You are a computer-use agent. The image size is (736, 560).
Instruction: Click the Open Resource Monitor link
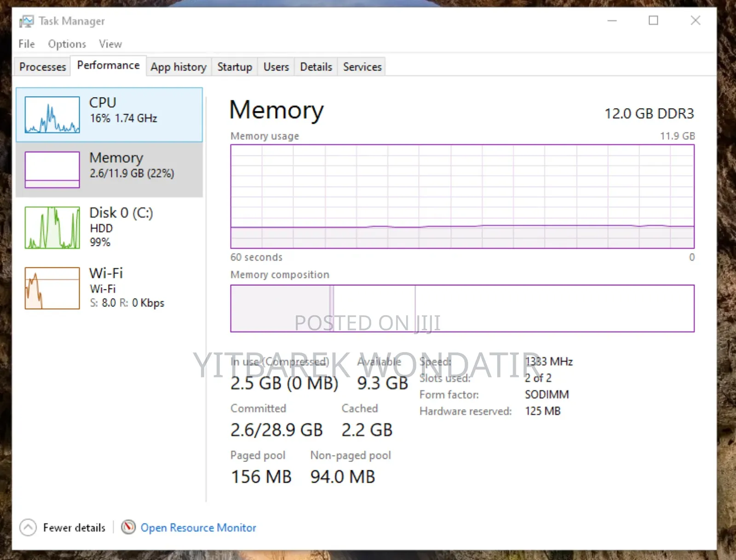(198, 527)
